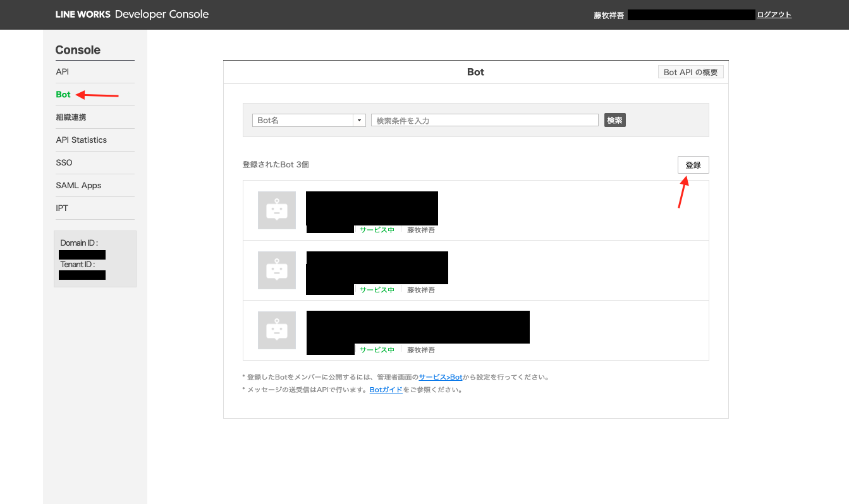Follow the サービス>Bot link
The height and width of the screenshot is (504, 849).
pyautogui.click(x=441, y=377)
